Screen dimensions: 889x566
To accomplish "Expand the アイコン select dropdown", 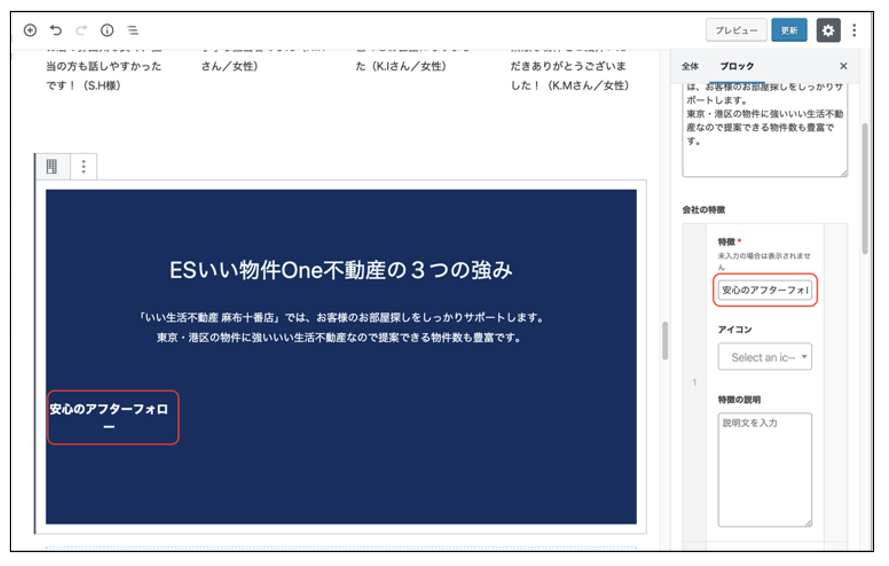I will [765, 357].
